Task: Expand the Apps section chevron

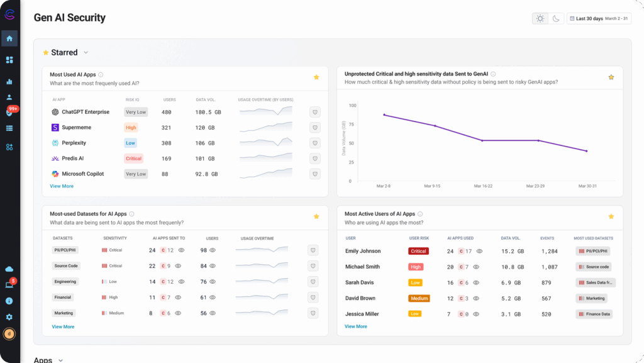Action: point(60,360)
